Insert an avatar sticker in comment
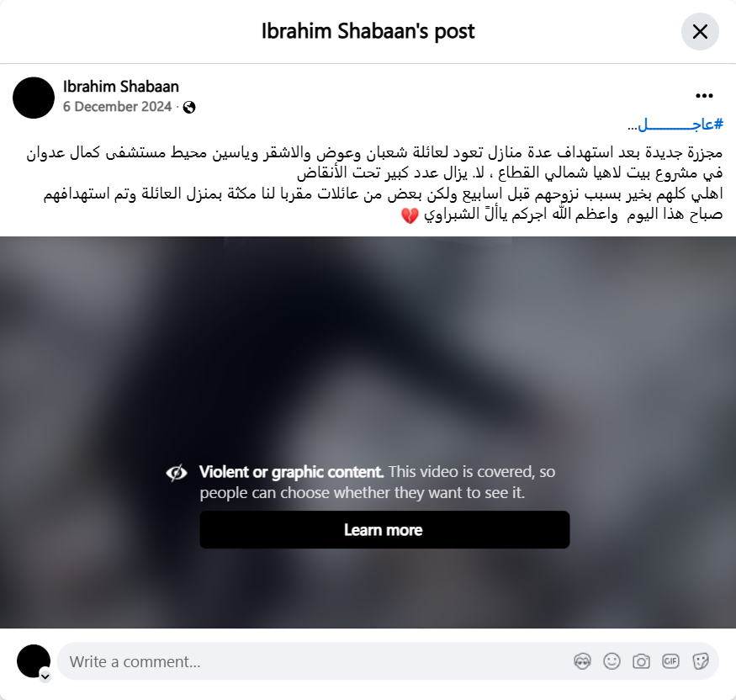This screenshot has width=736, height=700. 582,661
